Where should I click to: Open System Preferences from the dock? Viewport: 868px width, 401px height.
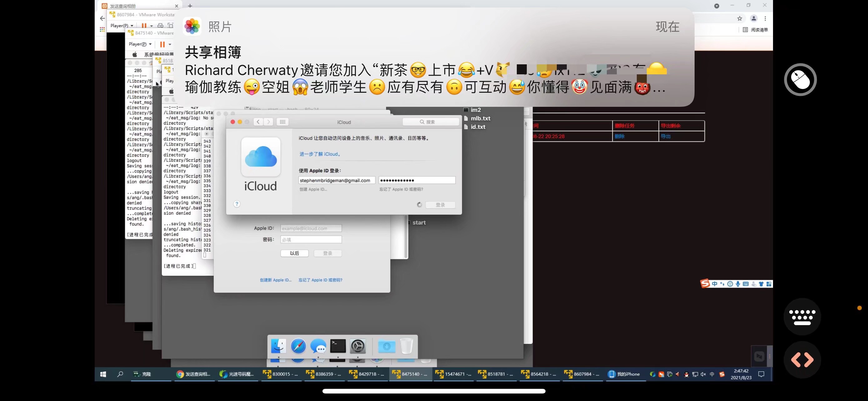click(357, 346)
